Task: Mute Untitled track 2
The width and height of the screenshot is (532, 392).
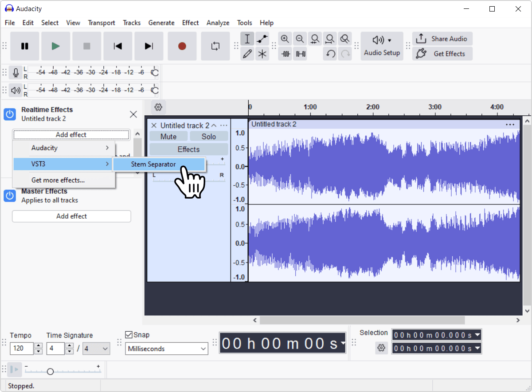Action: pyautogui.click(x=168, y=137)
